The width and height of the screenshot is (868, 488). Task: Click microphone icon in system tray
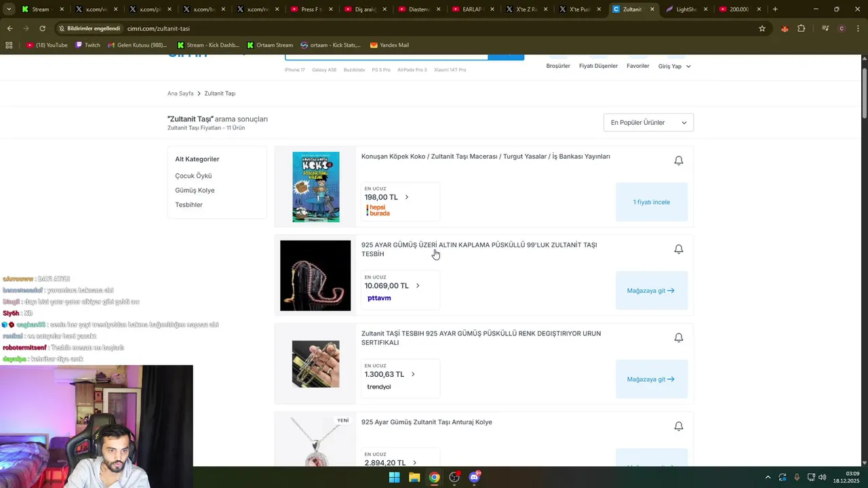797,477
